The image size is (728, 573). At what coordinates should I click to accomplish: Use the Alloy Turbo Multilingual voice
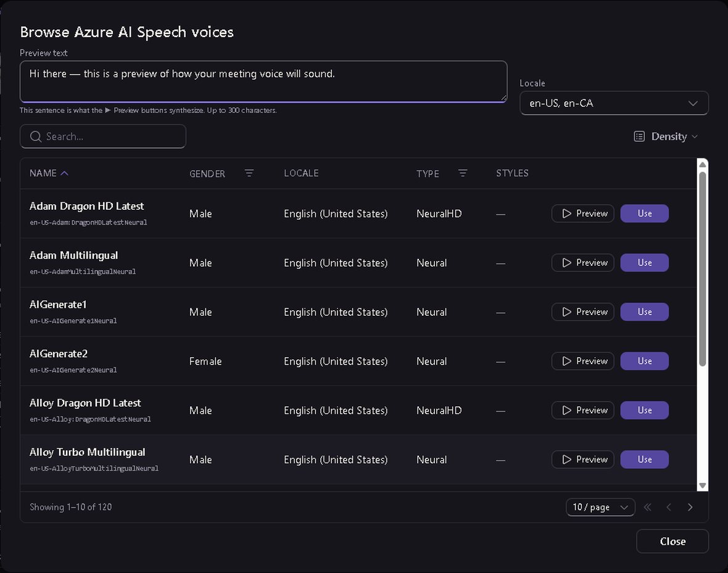click(645, 460)
